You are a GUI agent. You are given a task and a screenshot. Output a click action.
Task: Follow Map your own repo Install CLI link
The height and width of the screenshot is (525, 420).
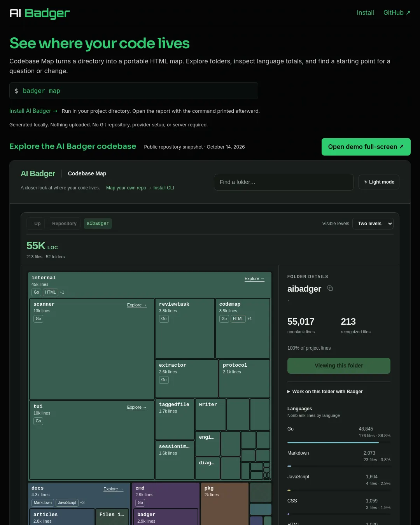pos(140,188)
